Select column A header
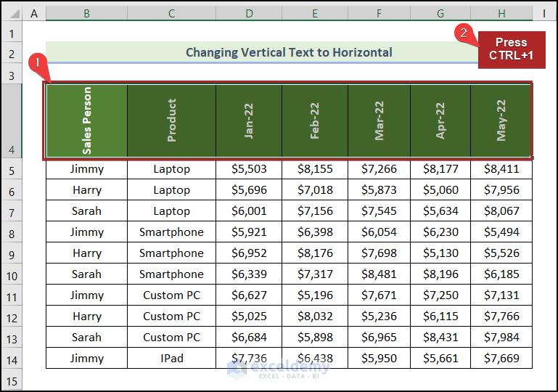The width and height of the screenshot is (558, 392). [x=34, y=14]
